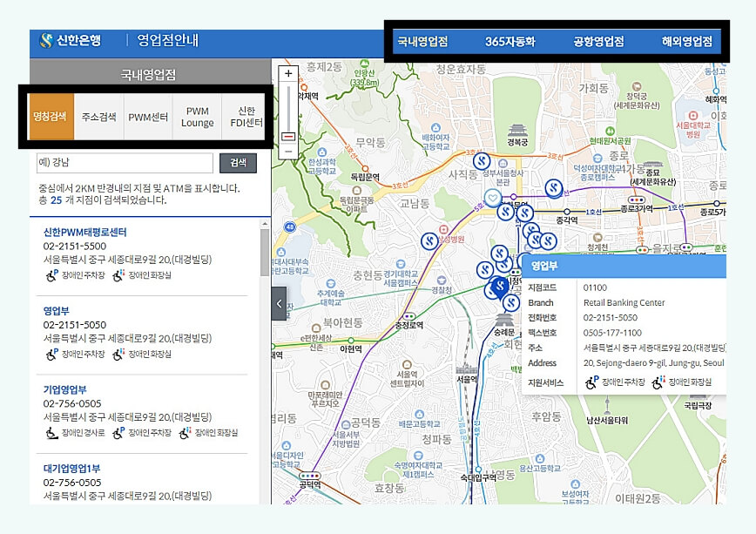This screenshot has height=534, width=756.
Task: Click the 영업부 popup header
Action: coord(624,267)
